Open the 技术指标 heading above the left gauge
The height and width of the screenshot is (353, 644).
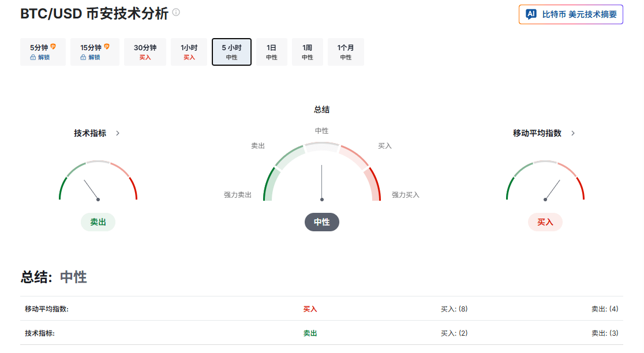90,133
